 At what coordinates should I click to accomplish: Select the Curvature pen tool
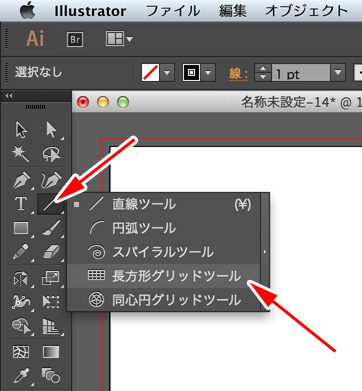[x=51, y=180]
